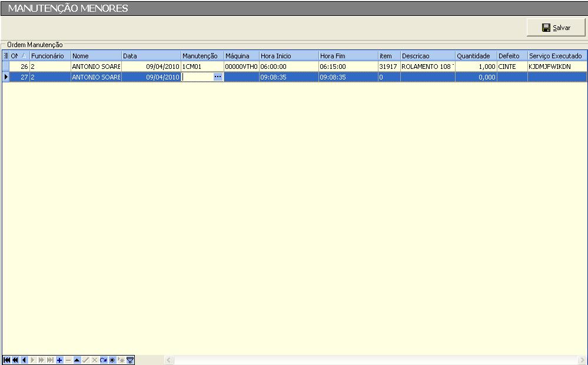Click the Serviço Executado column header
This screenshot has height=365, width=588.
coord(556,56)
